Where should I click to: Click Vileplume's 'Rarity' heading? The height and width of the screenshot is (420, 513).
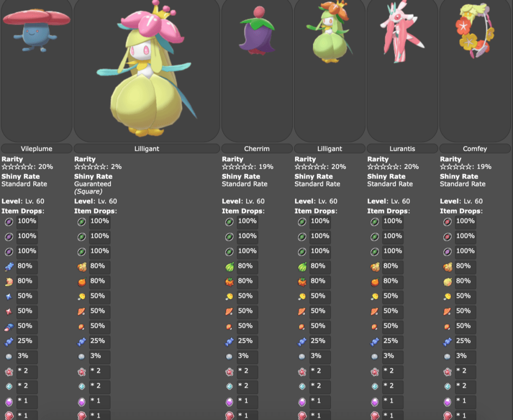tap(12, 159)
